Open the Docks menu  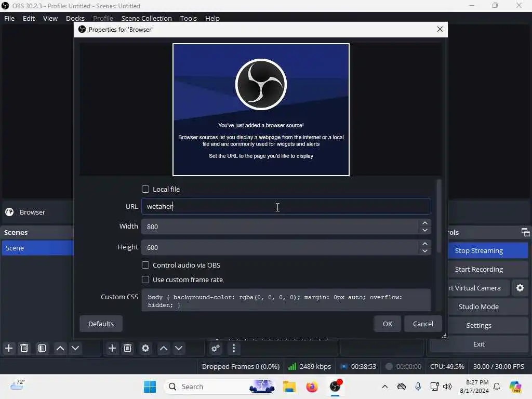pyautogui.click(x=75, y=18)
